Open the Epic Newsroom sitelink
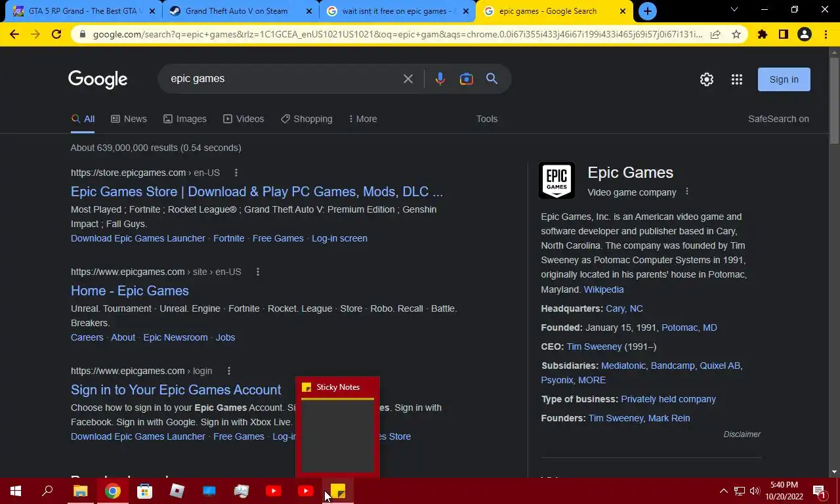Image resolution: width=840 pixels, height=504 pixels. point(175,337)
